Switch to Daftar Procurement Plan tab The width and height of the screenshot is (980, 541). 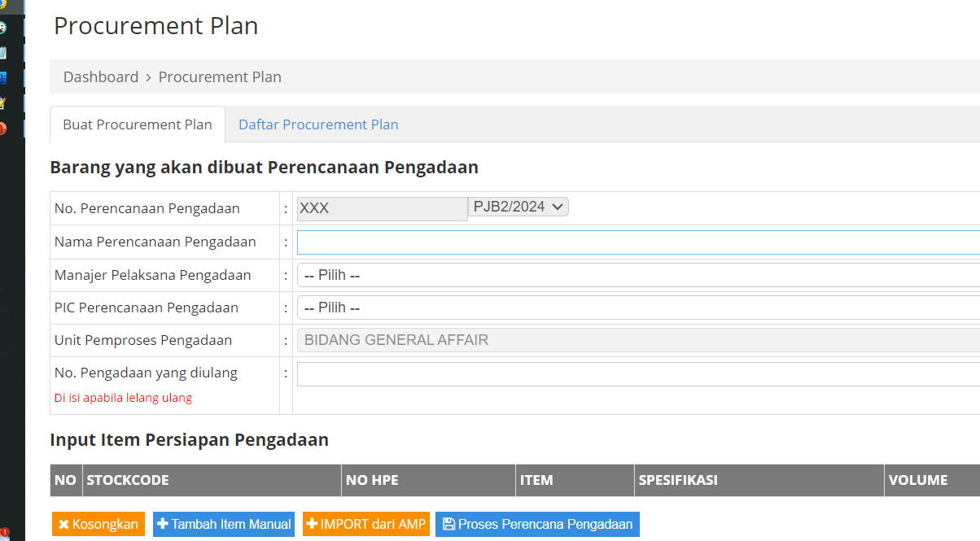318,124
